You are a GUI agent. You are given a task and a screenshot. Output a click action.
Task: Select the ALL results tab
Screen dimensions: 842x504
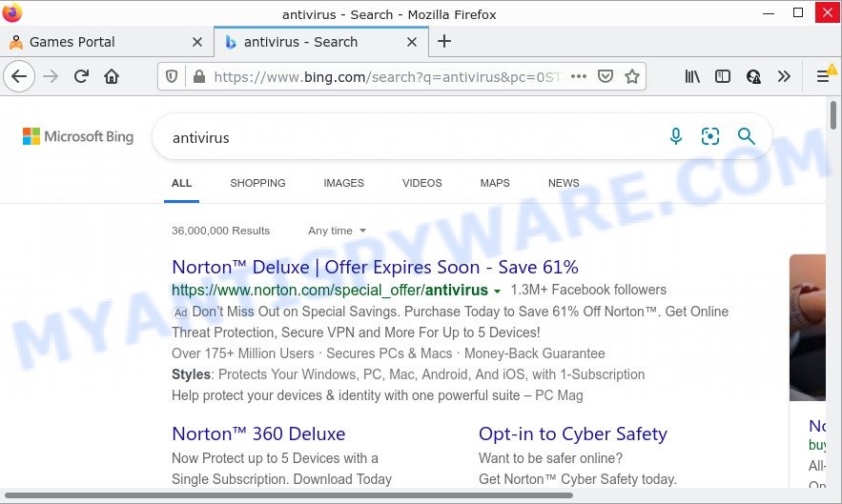(x=181, y=183)
